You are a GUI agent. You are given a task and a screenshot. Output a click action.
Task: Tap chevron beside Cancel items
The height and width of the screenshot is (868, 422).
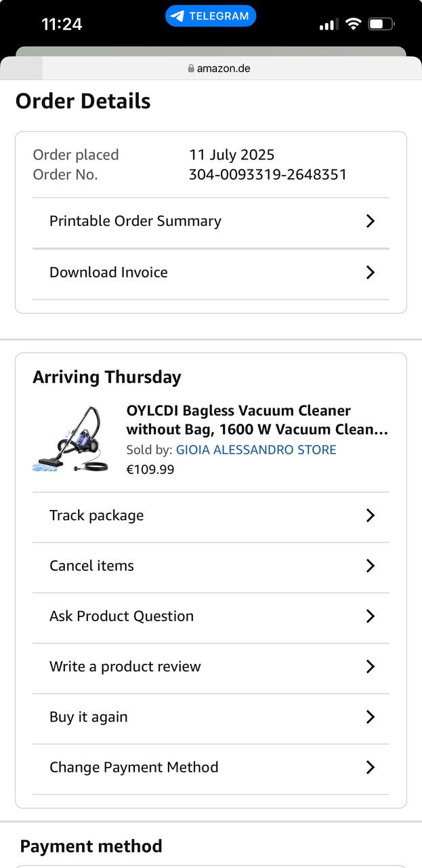point(370,566)
